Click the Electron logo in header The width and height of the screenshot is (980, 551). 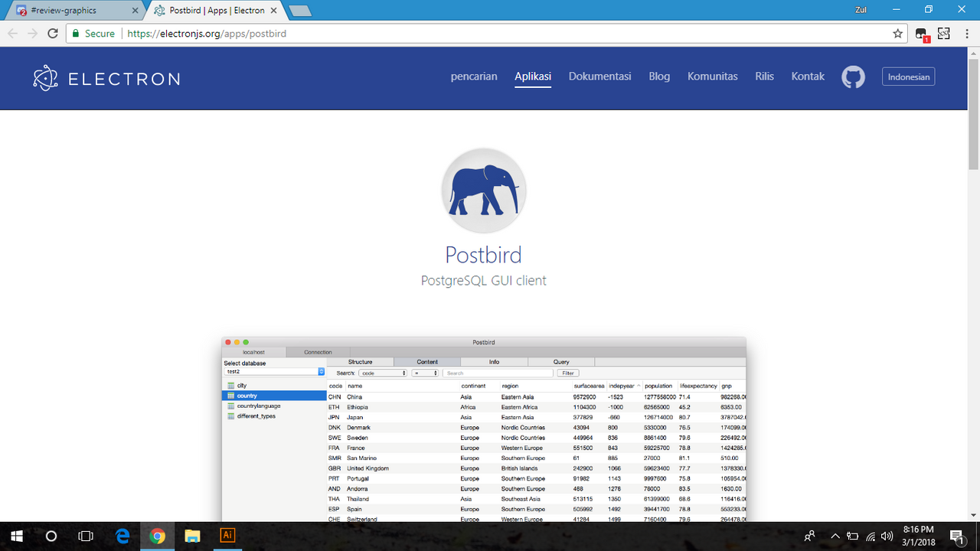pos(106,78)
